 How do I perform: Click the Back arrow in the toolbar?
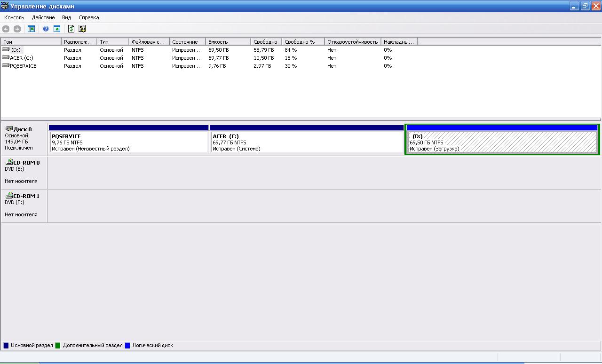6,29
